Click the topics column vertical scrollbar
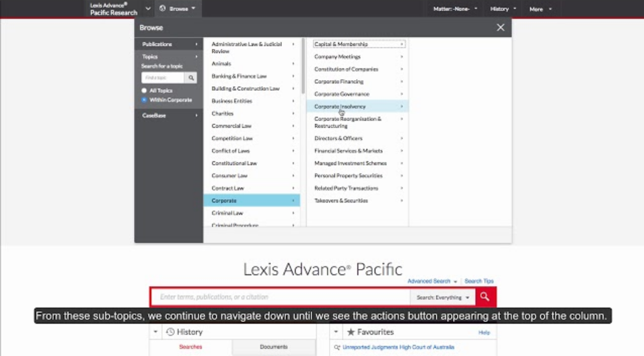The width and height of the screenshot is (644, 356). (303, 66)
